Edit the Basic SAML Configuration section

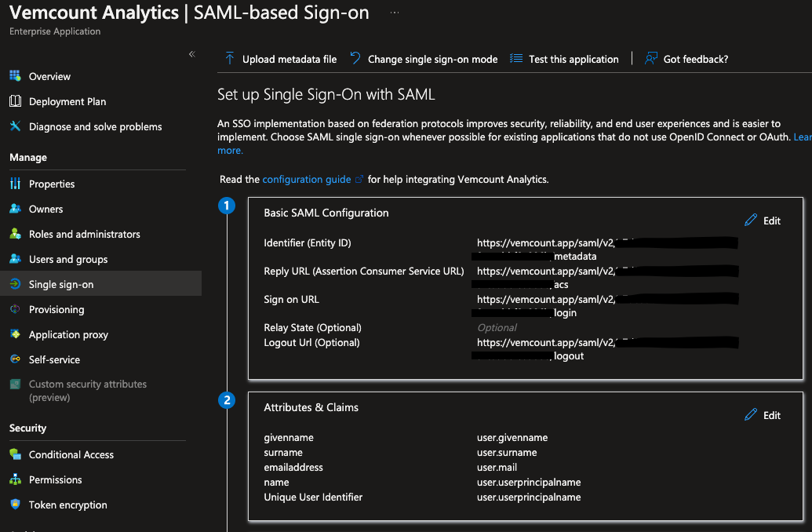[x=763, y=220]
